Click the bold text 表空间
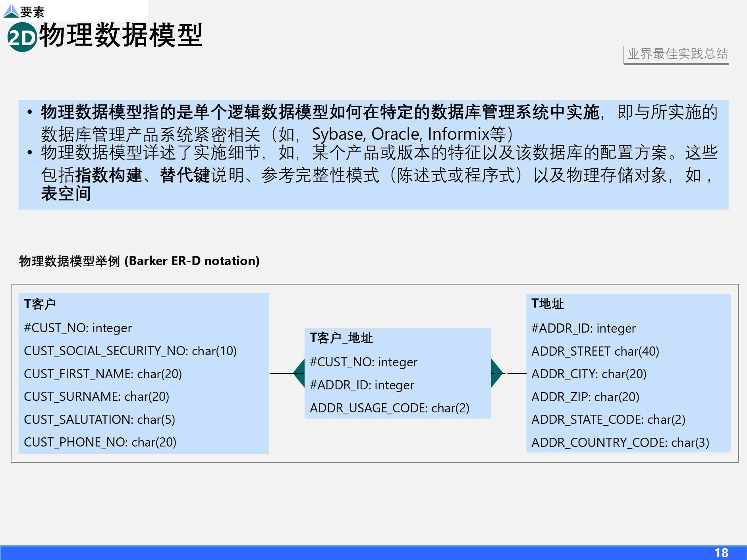The image size is (747, 560). pos(66,193)
